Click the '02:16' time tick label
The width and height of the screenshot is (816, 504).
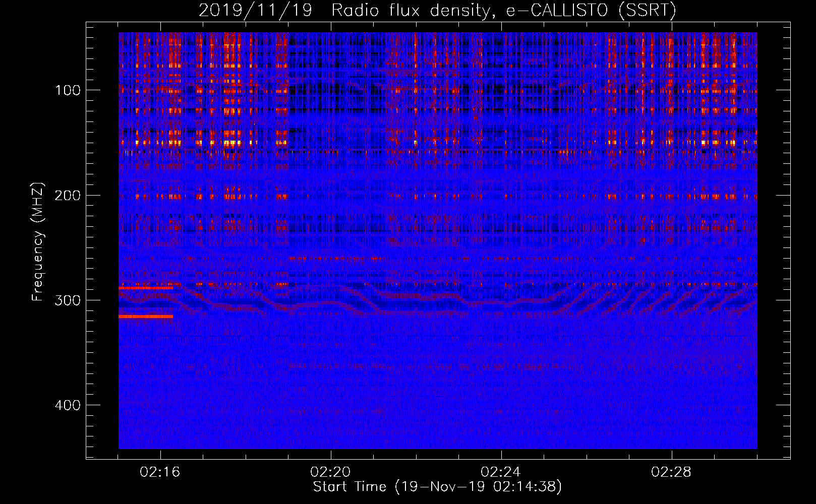pos(160,472)
